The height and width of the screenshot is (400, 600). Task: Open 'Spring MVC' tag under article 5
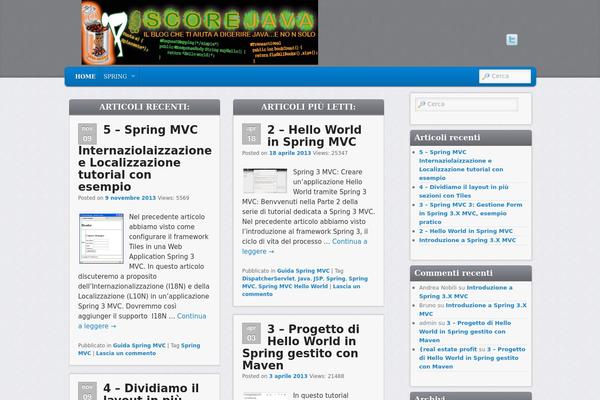139,349
